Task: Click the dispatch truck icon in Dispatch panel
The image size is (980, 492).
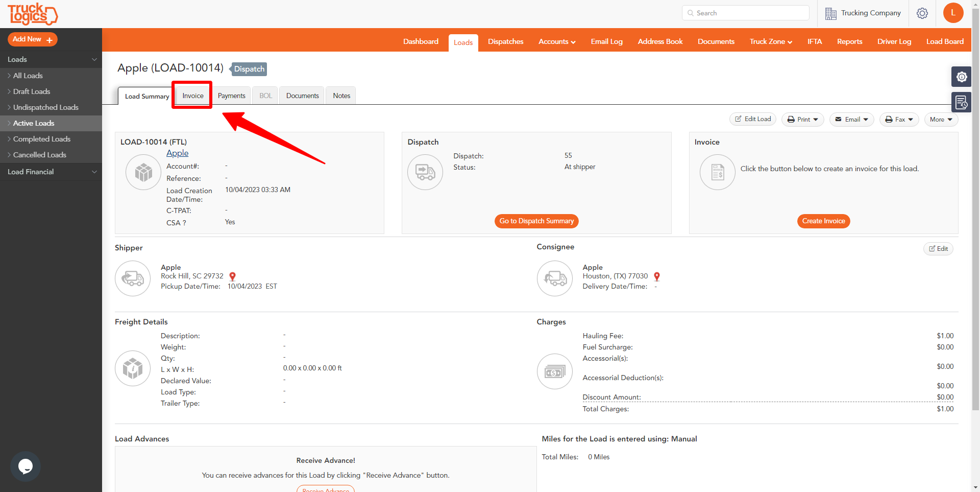Action: 425,172
